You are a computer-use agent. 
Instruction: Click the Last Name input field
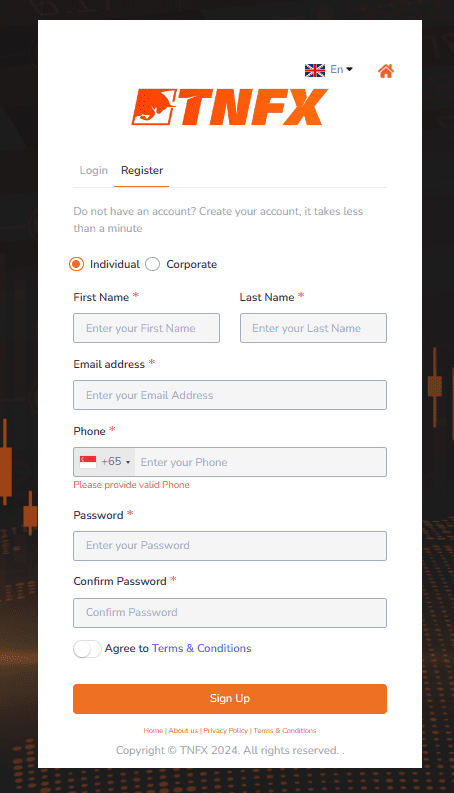(x=313, y=328)
